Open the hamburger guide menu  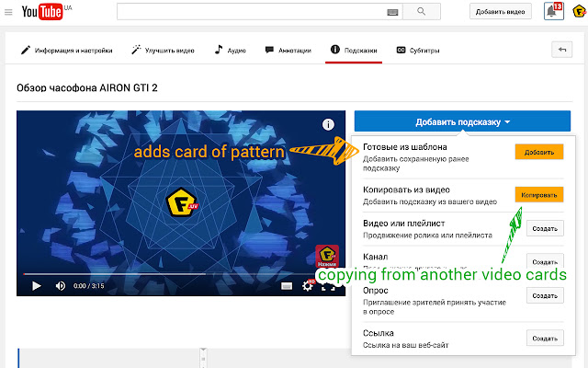(8, 12)
